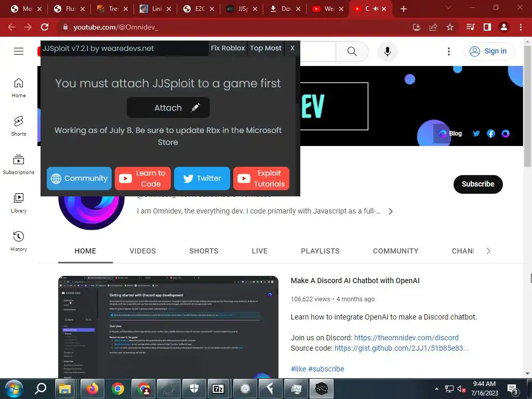The width and height of the screenshot is (532, 399).
Task: Open History in YouTube sidebar
Action: click(19, 241)
